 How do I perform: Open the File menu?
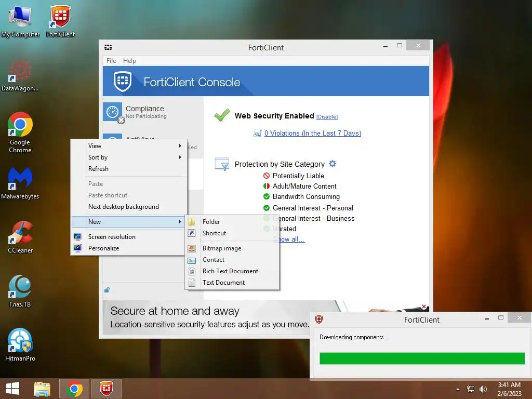(111, 61)
